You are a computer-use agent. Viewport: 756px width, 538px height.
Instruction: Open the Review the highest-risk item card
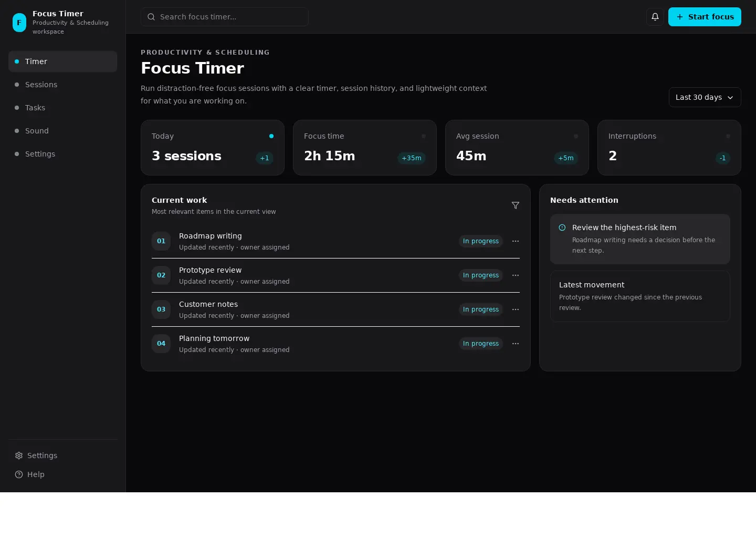tap(640, 239)
